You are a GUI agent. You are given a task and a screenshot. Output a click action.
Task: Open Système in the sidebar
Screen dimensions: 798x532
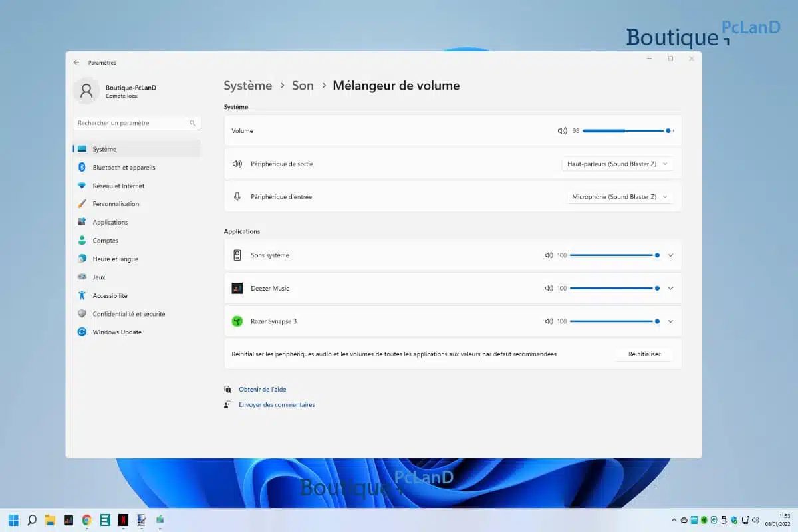tap(136, 149)
